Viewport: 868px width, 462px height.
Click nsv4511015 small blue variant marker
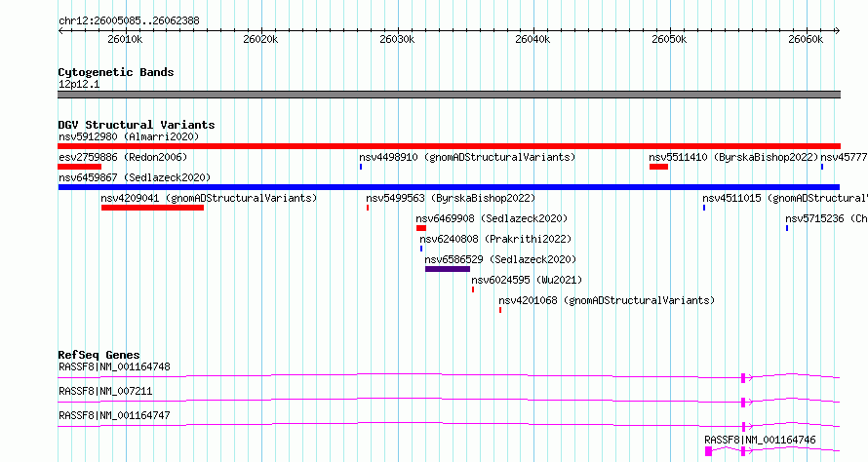tap(704, 208)
